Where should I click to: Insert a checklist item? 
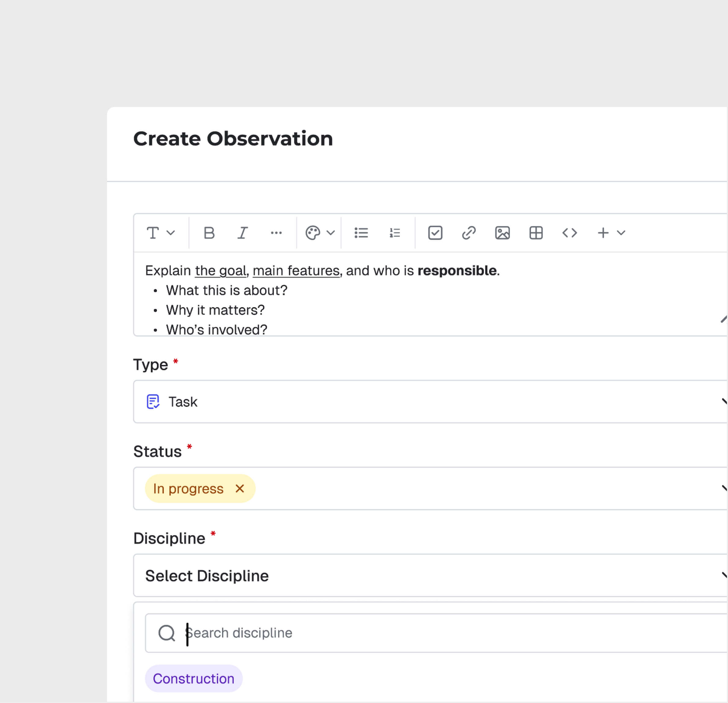(x=435, y=233)
